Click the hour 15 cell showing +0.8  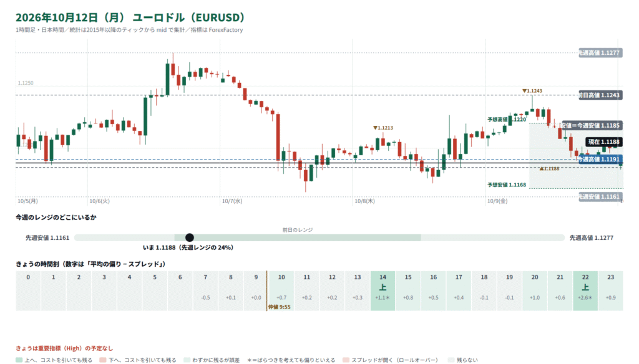(408, 290)
